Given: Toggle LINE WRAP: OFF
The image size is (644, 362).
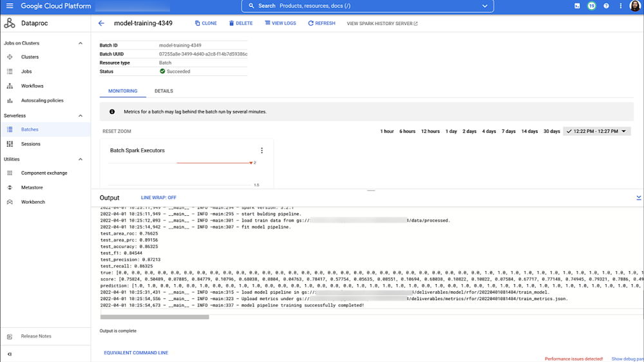Looking at the screenshot, I should pyautogui.click(x=158, y=198).
